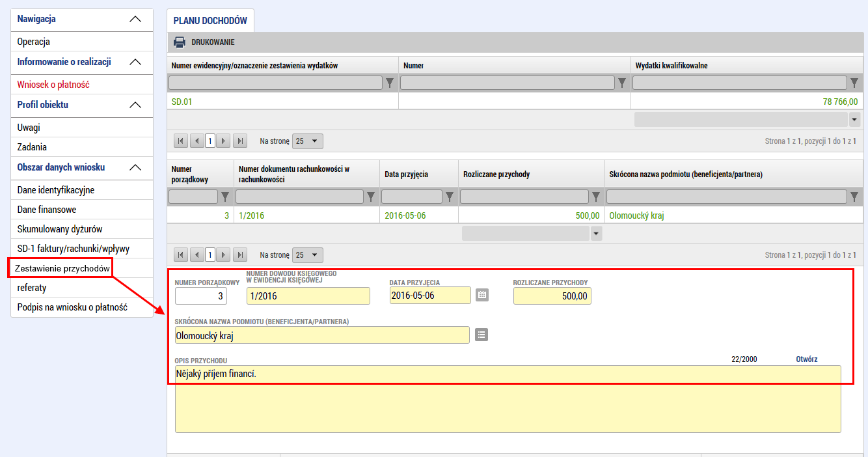
Task: Click page 1 in lower pager
Action: 210,255
